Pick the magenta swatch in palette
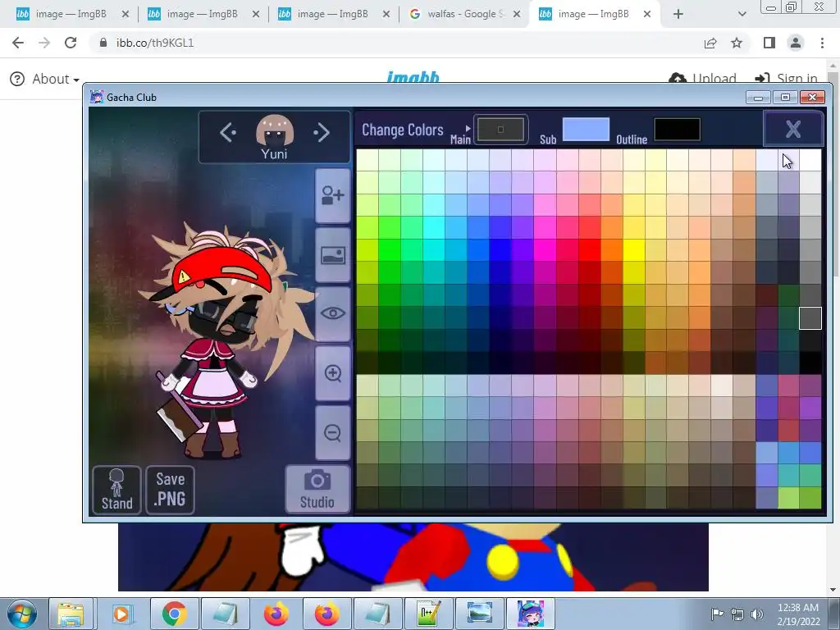840x630 pixels. [x=545, y=250]
